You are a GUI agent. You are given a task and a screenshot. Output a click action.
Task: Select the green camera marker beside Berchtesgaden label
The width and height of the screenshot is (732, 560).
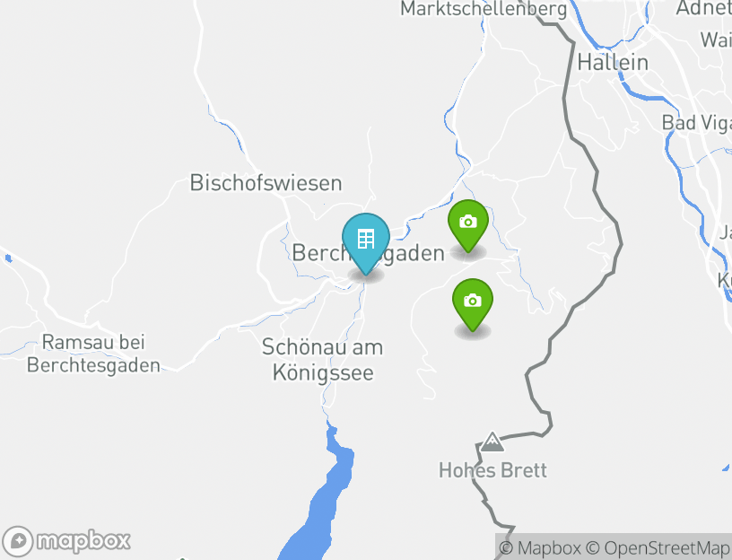point(468,226)
